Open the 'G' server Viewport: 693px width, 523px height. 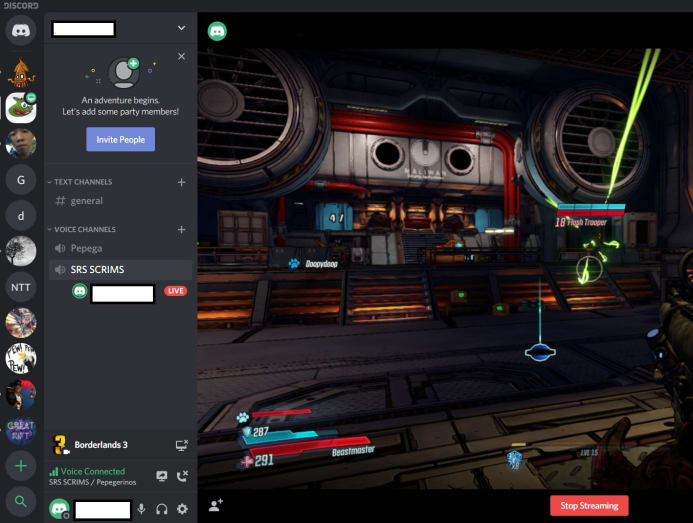21,180
